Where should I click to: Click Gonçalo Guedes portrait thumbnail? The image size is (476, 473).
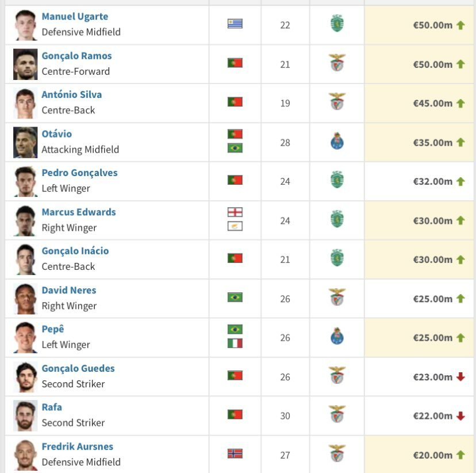[x=25, y=377]
